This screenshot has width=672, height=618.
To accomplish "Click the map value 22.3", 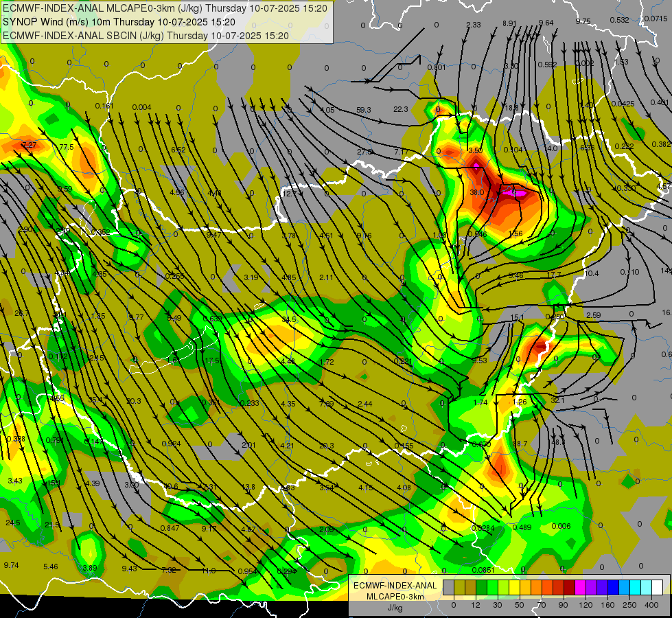I will pyautogui.click(x=401, y=109).
